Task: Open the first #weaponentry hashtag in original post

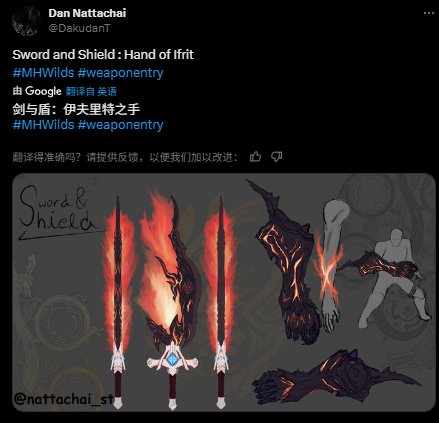Action: 120,73
